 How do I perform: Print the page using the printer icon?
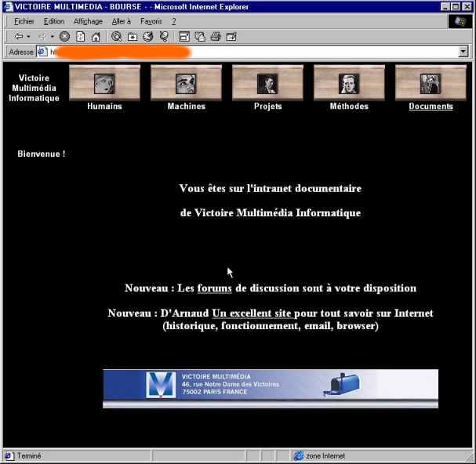(216, 37)
